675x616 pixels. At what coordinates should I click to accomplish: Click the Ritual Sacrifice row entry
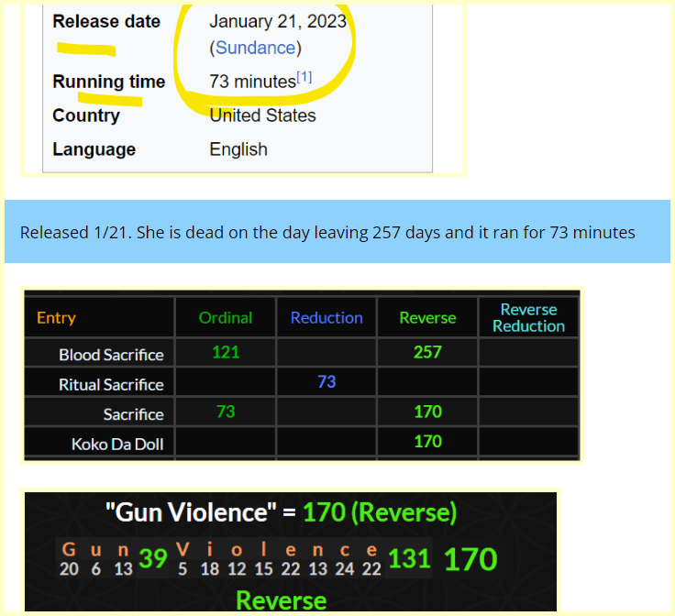pyautogui.click(x=111, y=384)
